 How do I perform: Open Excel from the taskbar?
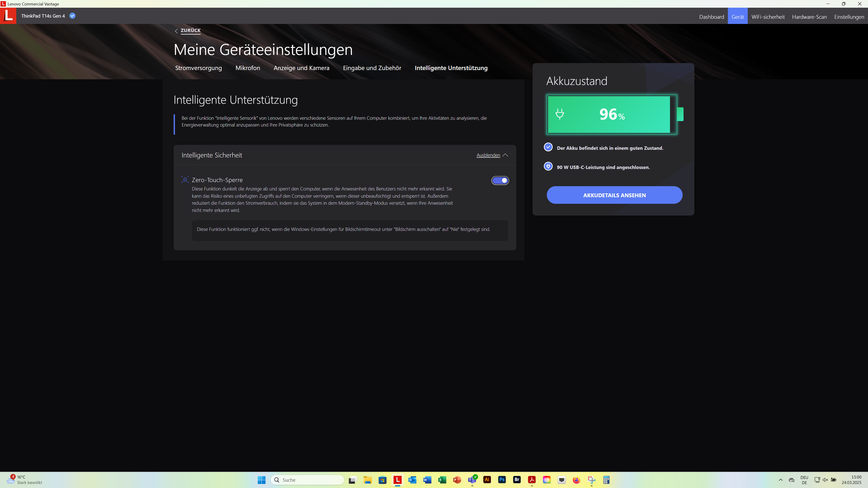pos(442,480)
